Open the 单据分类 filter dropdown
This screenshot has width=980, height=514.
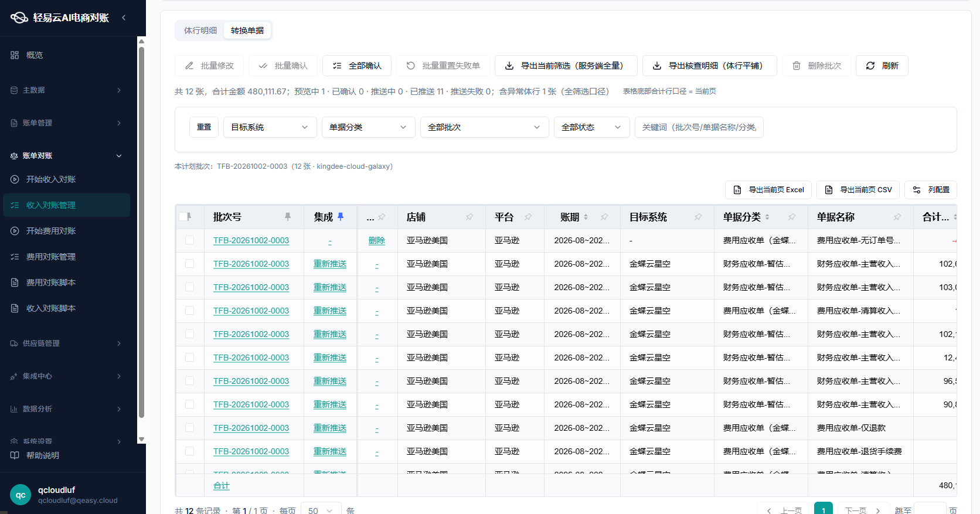(369, 127)
